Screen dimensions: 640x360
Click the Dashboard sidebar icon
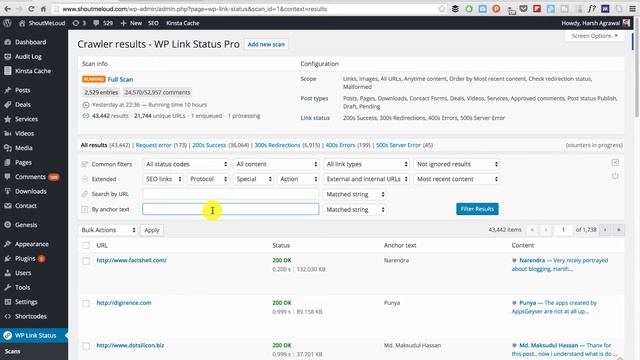tap(7, 42)
